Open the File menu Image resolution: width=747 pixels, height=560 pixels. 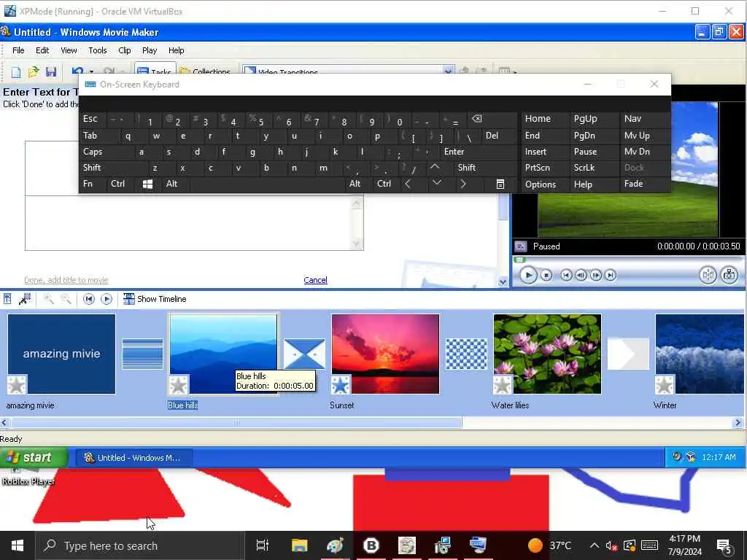[18, 50]
